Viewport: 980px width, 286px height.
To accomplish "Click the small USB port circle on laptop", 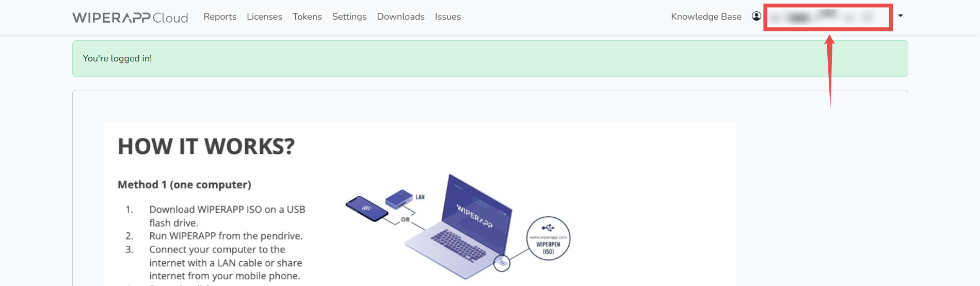I will [502, 263].
